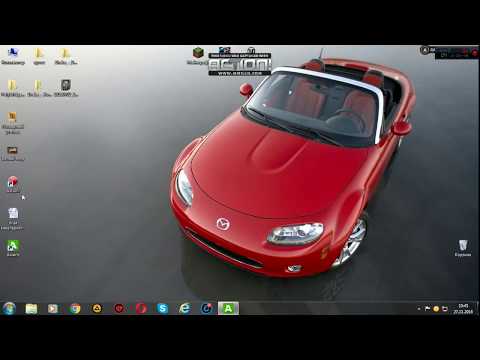Open Google Chrome from the taskbar
Image resolution: width=480 pixels, height=360 pixels.
75,309
